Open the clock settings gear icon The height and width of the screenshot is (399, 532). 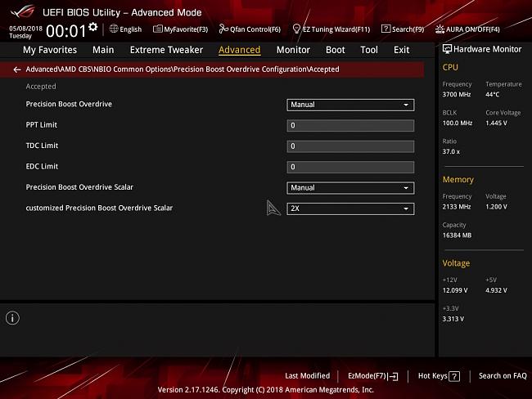[93, 27]
